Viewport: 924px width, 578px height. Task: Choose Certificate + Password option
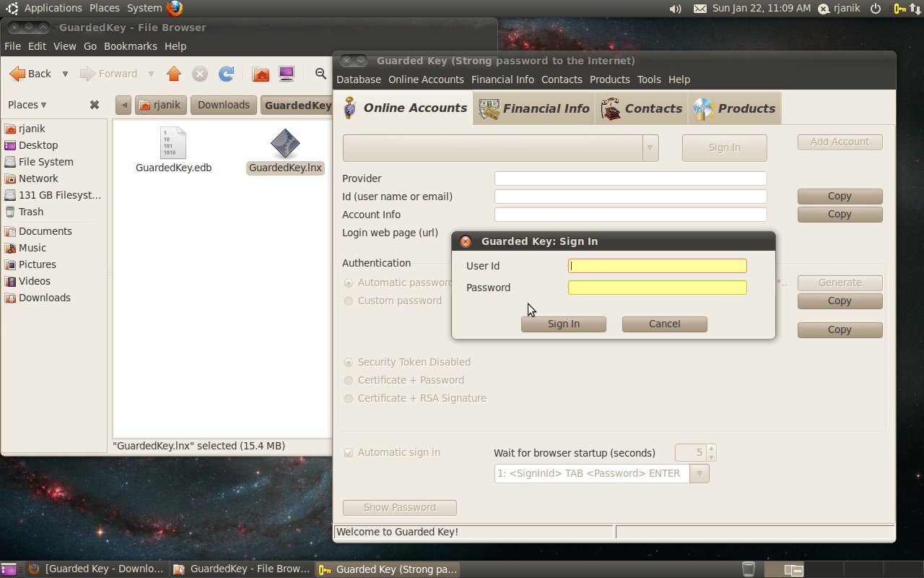(349, 380)
